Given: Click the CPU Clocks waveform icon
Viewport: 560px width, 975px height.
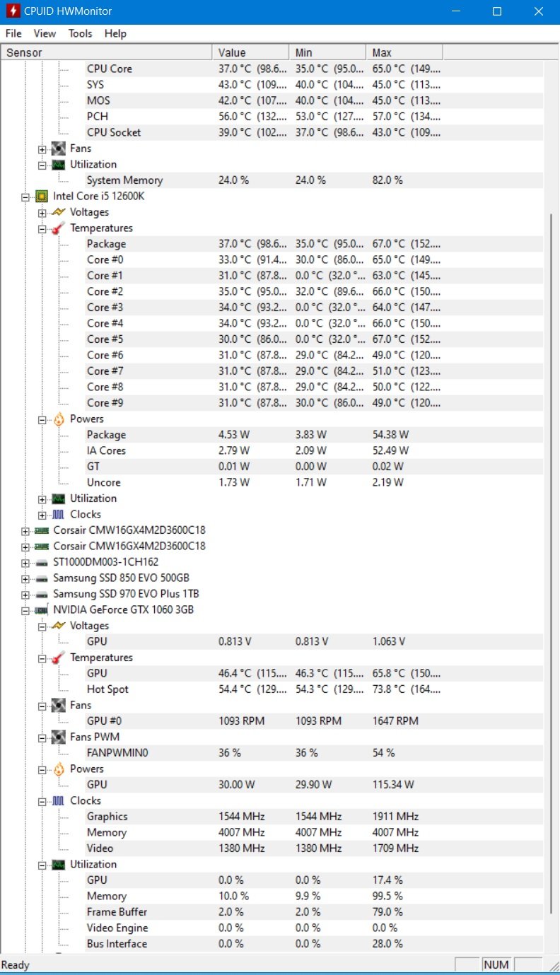Looking at the screenshot, I should [59, 514].
